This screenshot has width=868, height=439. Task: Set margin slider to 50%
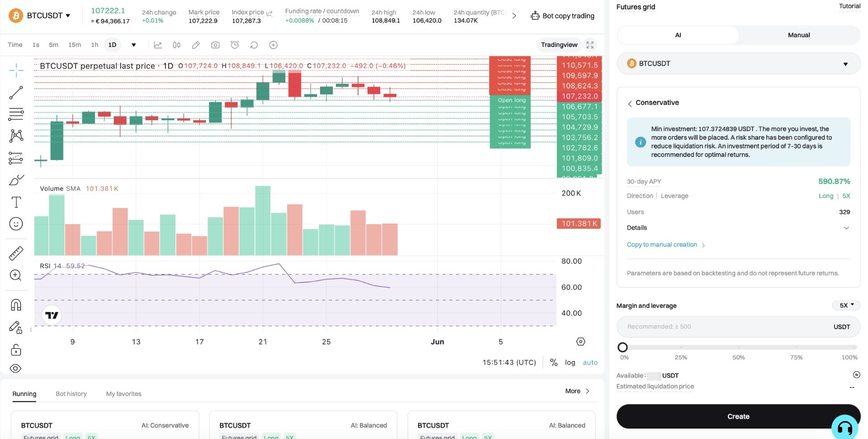738,347
